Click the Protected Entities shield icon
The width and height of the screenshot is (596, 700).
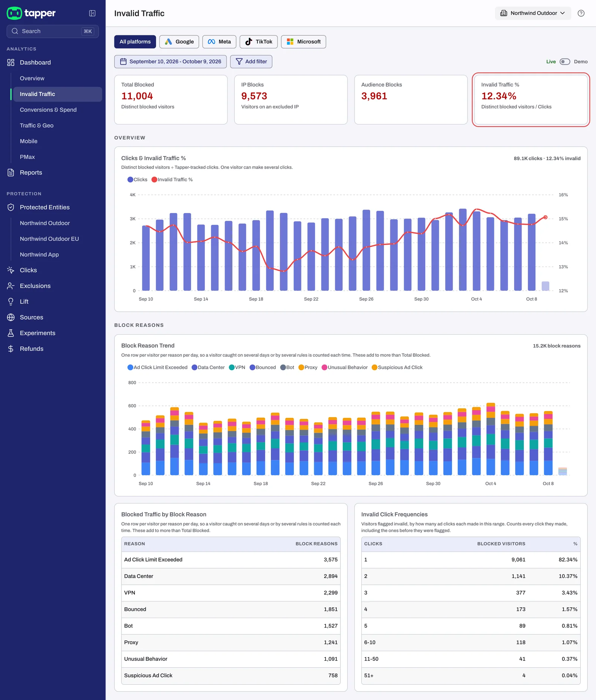(x=11, y=207)
